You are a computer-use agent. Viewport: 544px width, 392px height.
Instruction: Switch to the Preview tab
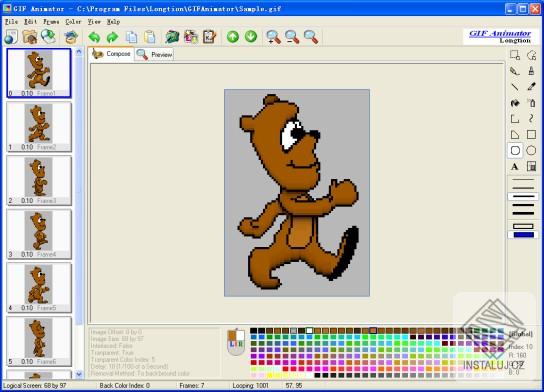(x=154, y=55)
